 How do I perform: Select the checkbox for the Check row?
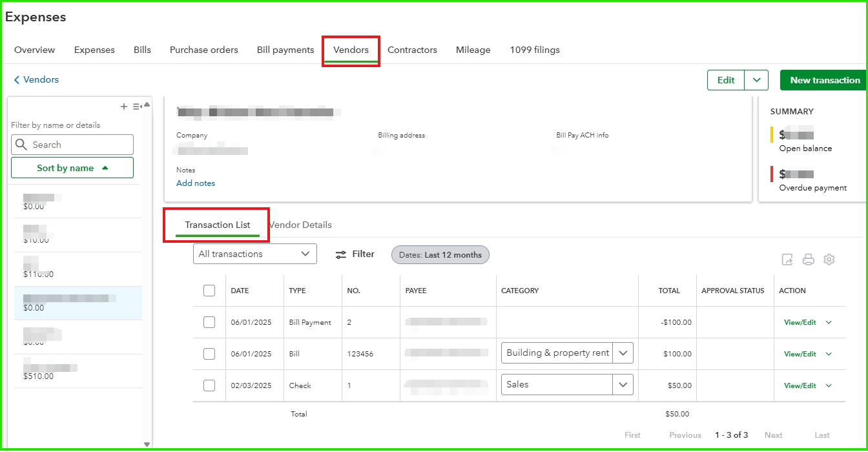(x=209, y=385)
